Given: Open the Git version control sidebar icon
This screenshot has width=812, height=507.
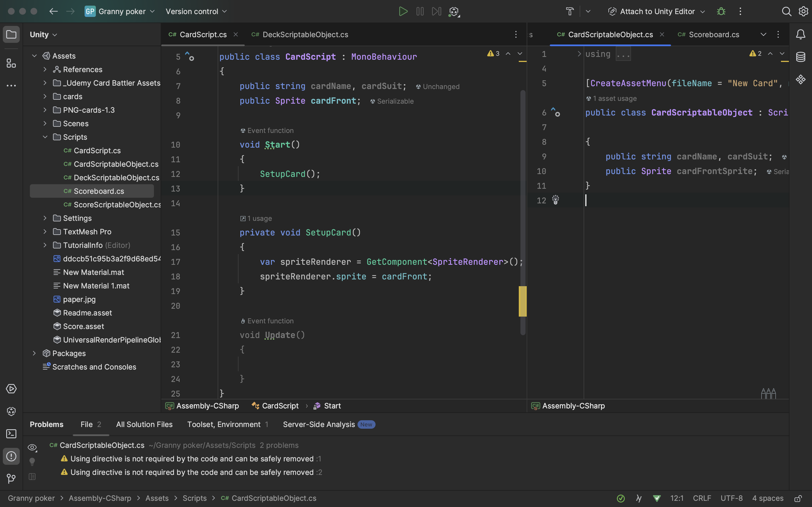Looking at the screenshot, I should point(11,479).
